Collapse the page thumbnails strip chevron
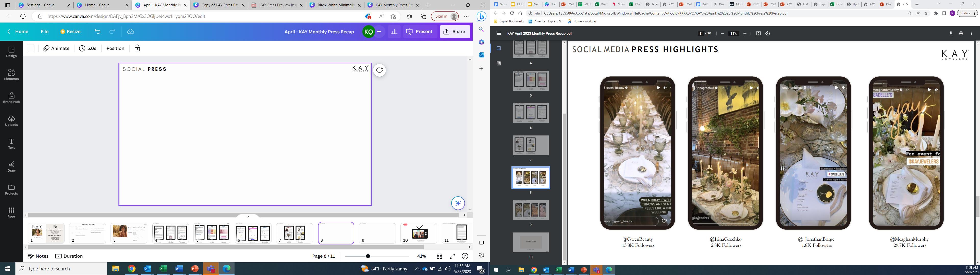The width and height of the screenshot is (980, 275). click(248, 216)
